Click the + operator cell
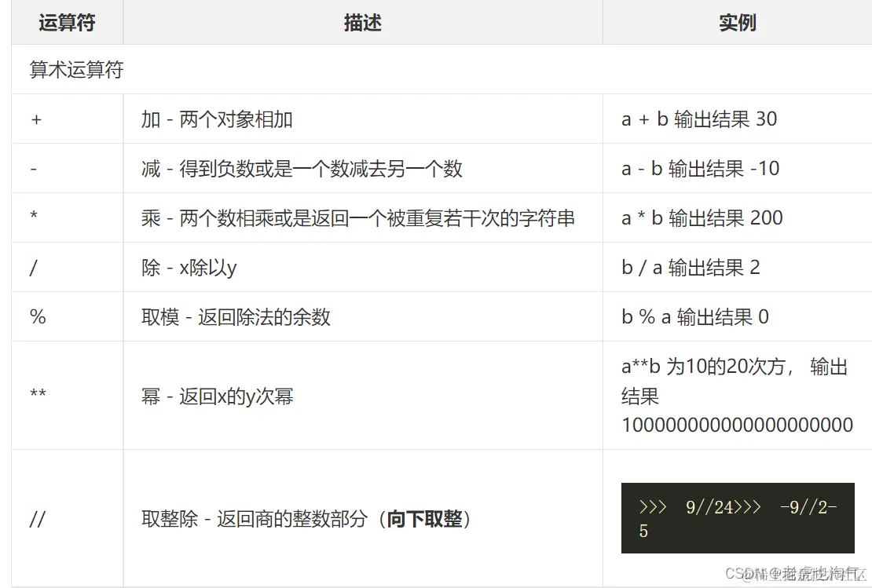Screen dimensions: 872x588 click(x=68, y=119)
